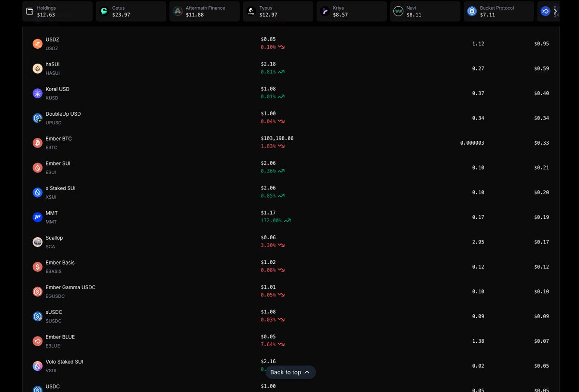Viewport: 579px width, 392px height.
Task: Click the UPUSD ticker label
Action: (54, 123)
